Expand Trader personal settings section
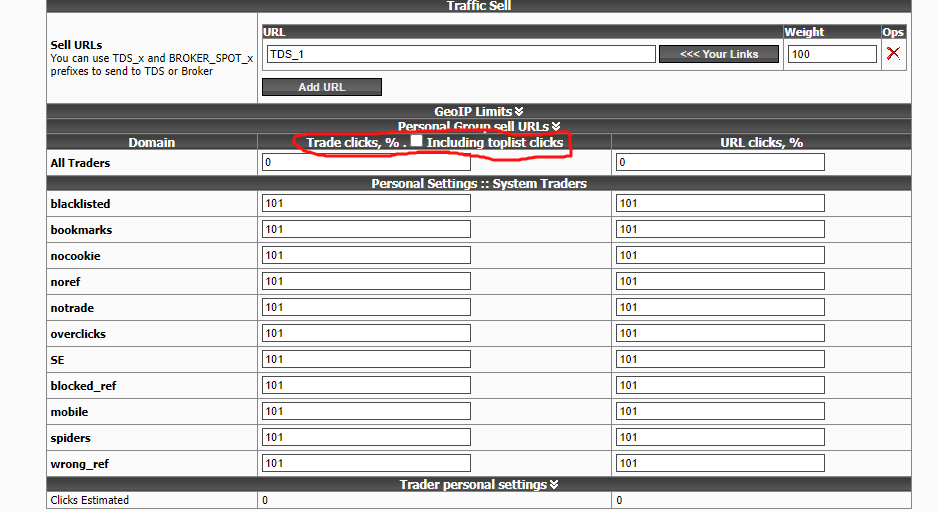 (479, 485)
